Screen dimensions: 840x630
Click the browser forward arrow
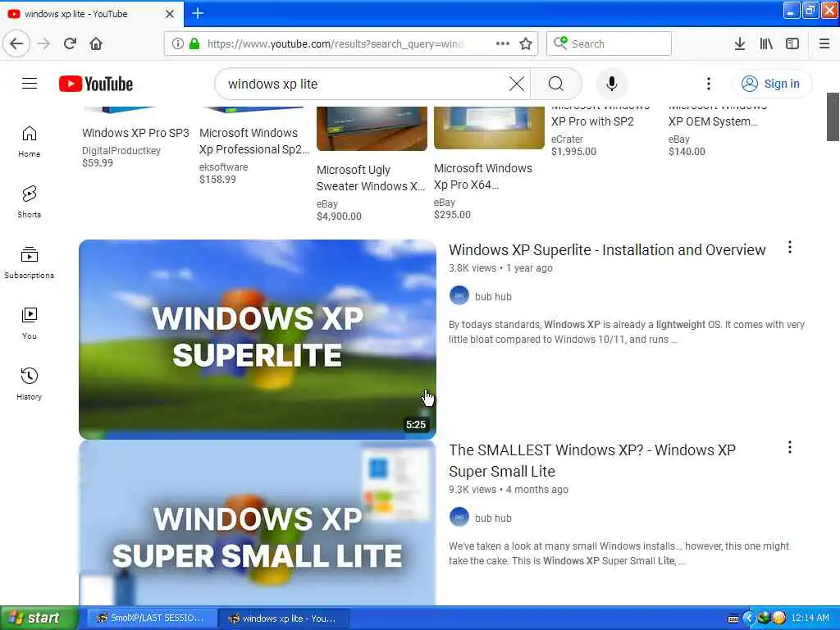click(44, 43)
